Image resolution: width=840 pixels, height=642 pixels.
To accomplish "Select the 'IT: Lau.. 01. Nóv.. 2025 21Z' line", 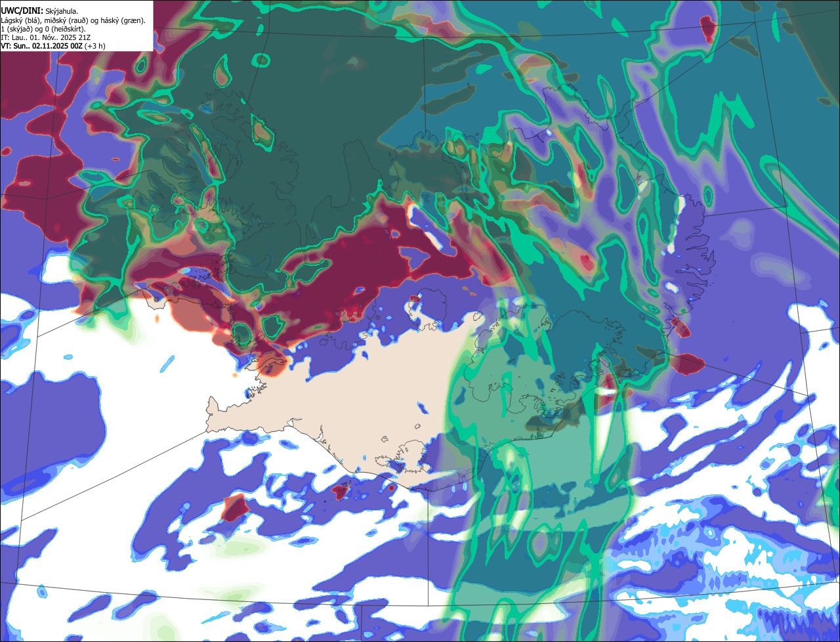I will (x=45, y=37).
